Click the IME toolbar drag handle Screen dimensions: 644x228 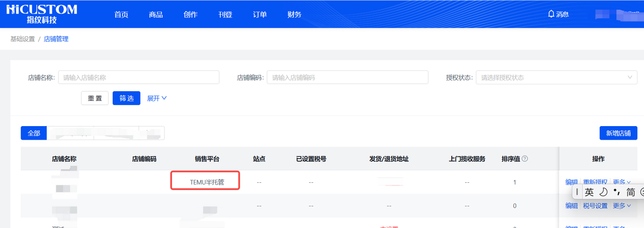pos(577,192)
